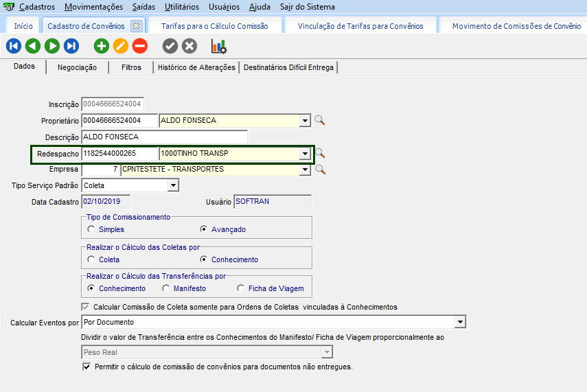Open the Peso Real dropdown

[327, 352]
